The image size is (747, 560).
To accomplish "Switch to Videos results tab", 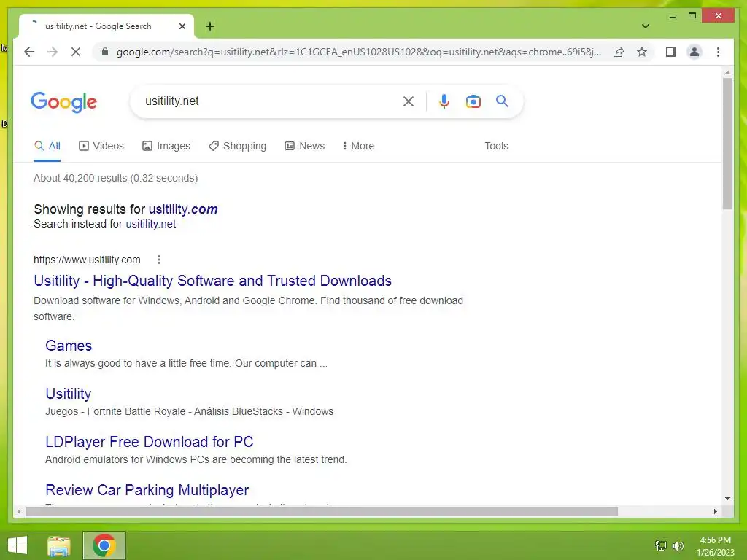I will [101, 146].
